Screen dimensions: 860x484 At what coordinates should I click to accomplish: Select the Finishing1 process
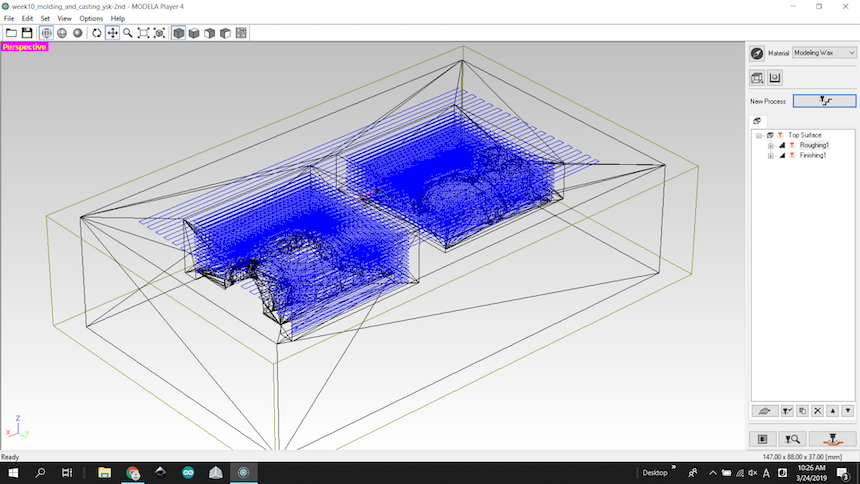click(x=813, y=156)
